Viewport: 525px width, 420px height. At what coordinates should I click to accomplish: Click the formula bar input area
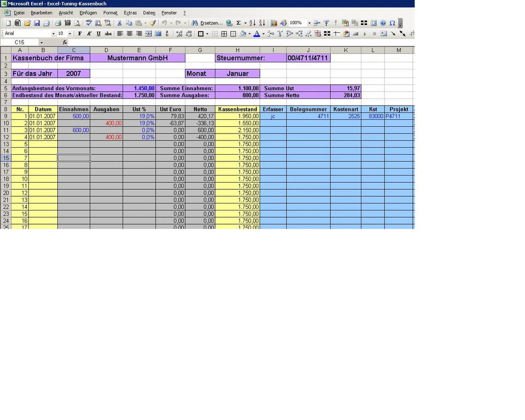[x=241, y=43]
